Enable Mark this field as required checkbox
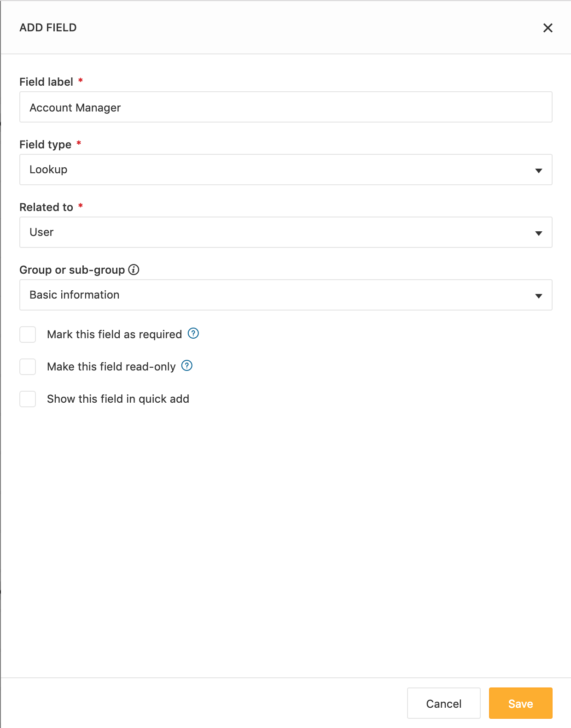The image size is (571, 728). [x=28, y=335]
